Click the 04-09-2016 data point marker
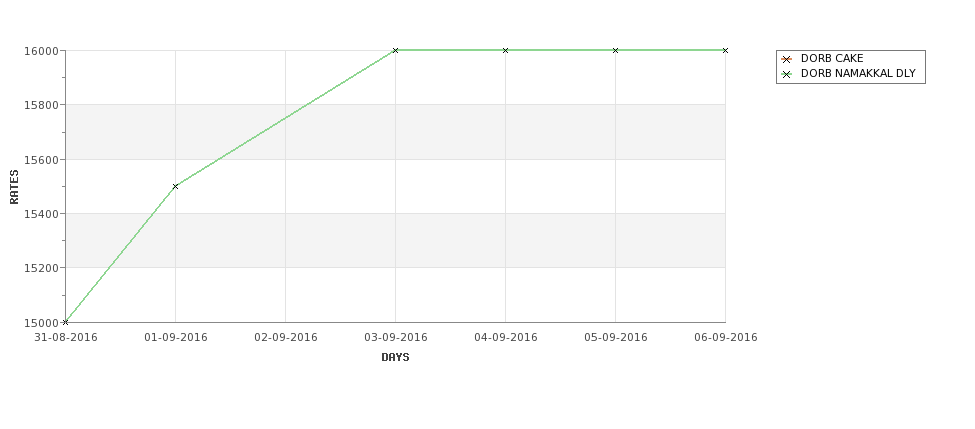Screen dimensions: 975x429 pos(506,50)
